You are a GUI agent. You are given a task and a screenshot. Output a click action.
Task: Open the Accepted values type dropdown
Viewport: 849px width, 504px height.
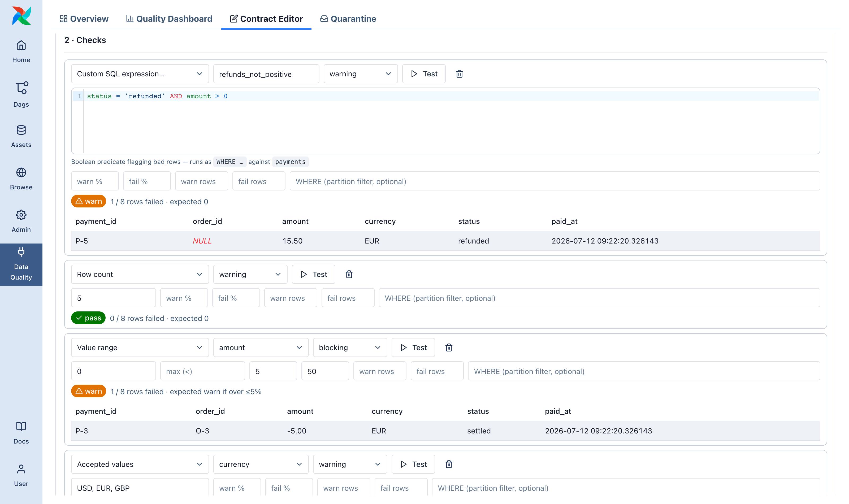point(140,464)
